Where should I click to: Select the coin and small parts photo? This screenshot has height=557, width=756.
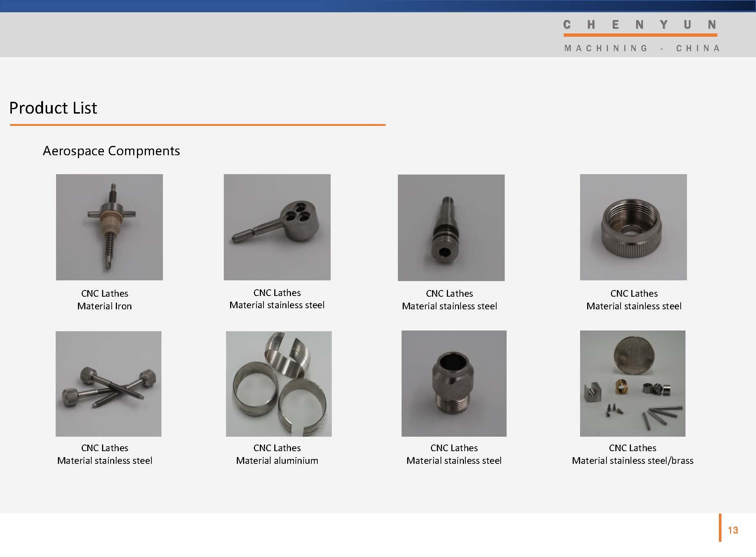tap(632, 383)
